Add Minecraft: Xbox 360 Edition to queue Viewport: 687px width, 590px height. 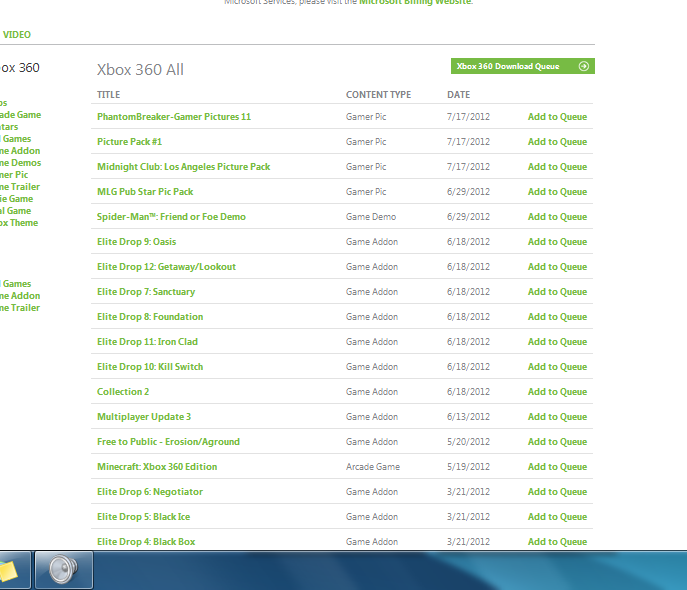click(x=557, y=466)
